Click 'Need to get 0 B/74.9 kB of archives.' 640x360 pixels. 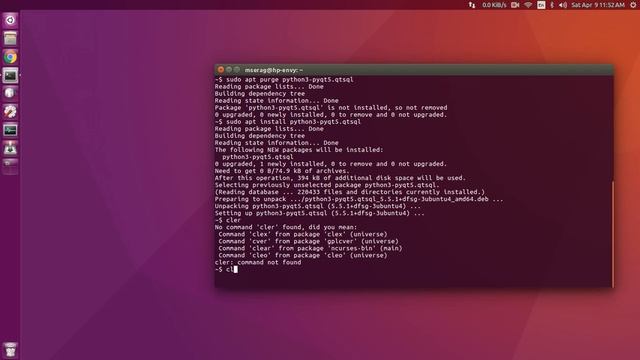click(282, 171)
